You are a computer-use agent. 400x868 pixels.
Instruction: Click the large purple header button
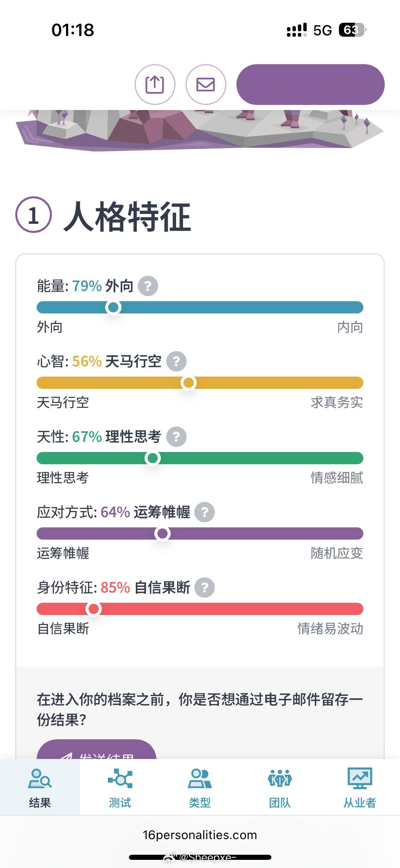(310, 85)
